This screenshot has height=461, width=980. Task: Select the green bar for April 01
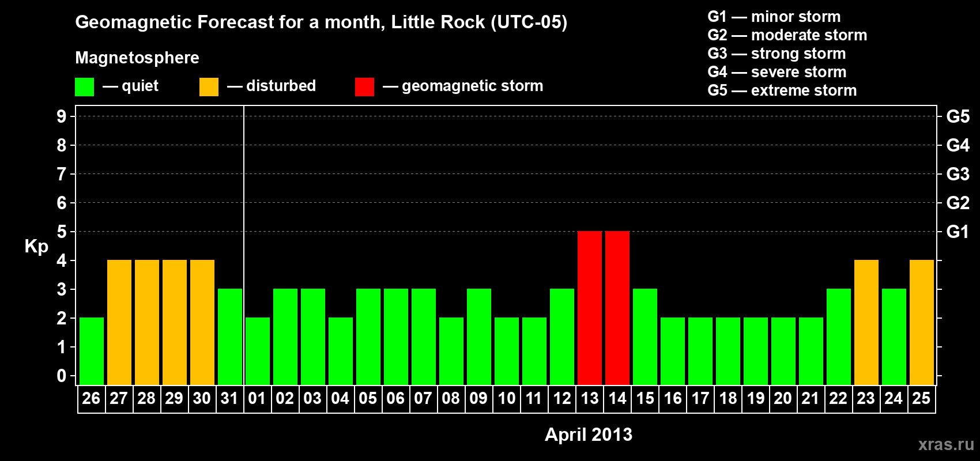[x=258, y=351]
